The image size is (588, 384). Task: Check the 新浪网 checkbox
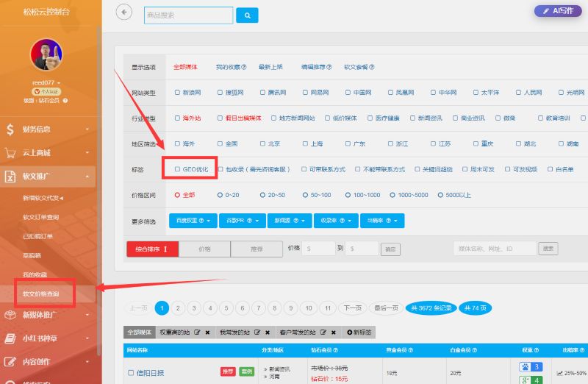[x=177, y=93]
